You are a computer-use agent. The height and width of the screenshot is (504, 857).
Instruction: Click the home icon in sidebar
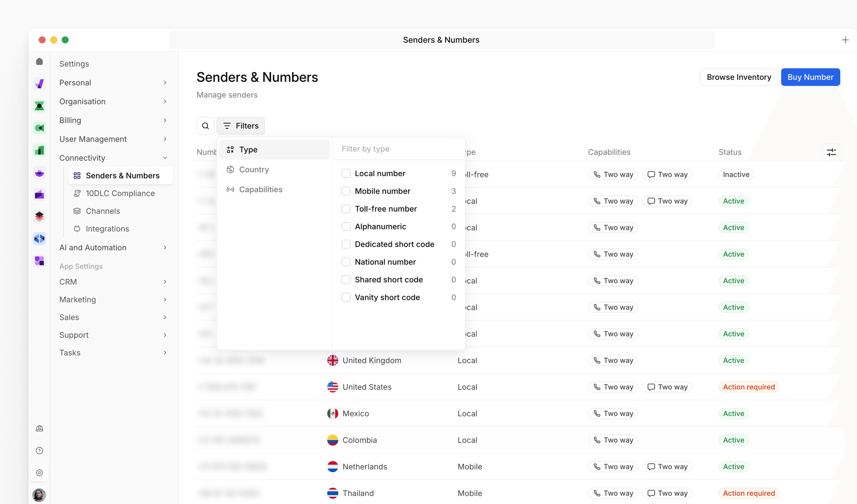[39, 61]
